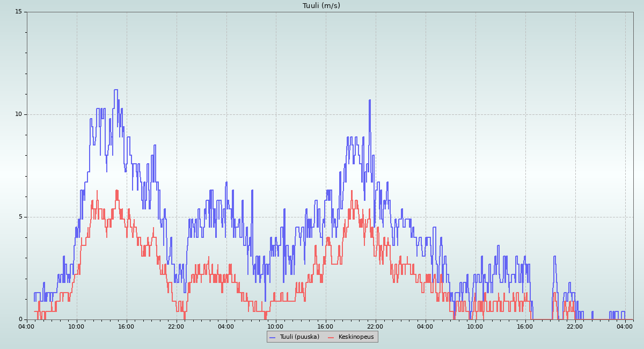The image size is (644, 349).
Task: Click the 10 label on the y-axis
Action: click(18, 114)
